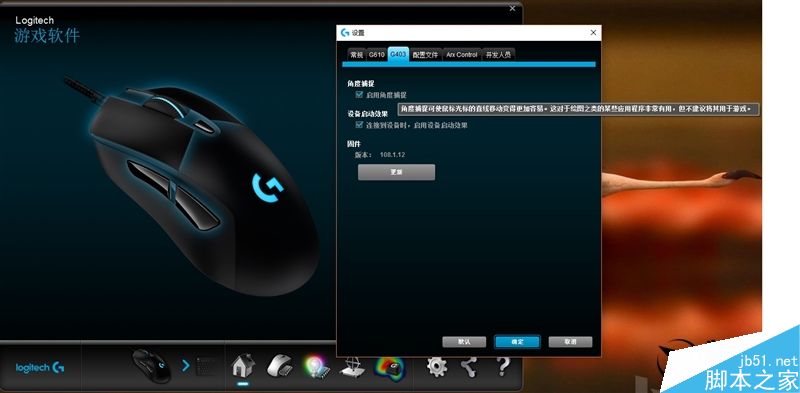800x393 pixels.
Task: Open the Home screen icon
Action: pyautogui.click(x=243, y=366)
